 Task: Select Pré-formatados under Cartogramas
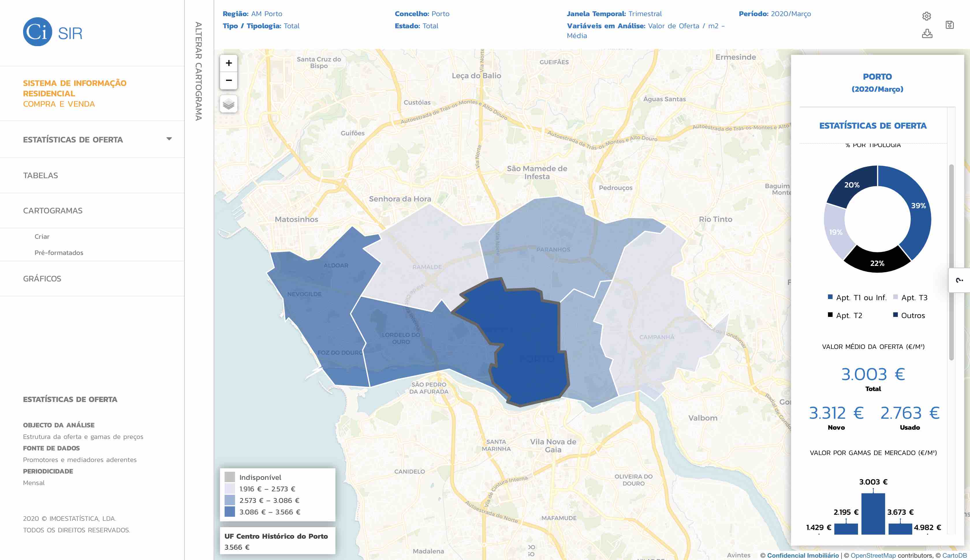[x=59, y=253]
